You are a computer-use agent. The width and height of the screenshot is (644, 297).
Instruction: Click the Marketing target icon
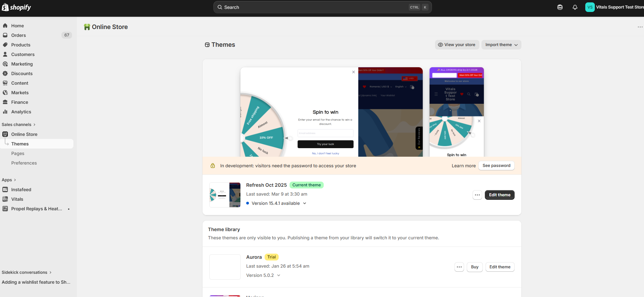pos(5,64)
